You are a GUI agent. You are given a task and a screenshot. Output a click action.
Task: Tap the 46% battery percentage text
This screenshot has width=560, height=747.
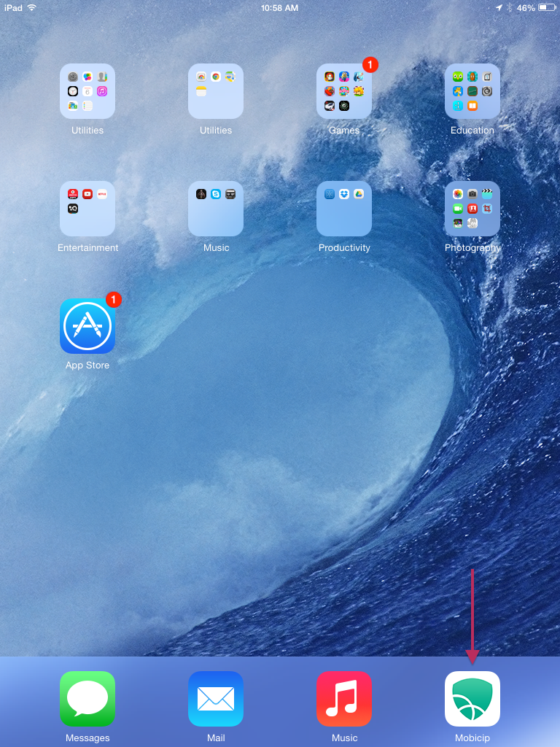point(526,8)
